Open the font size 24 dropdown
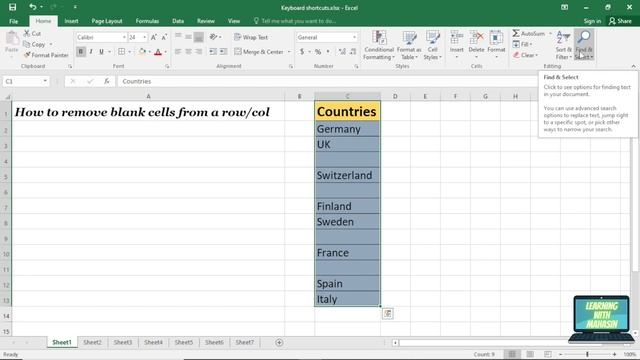 coord(144,38)
